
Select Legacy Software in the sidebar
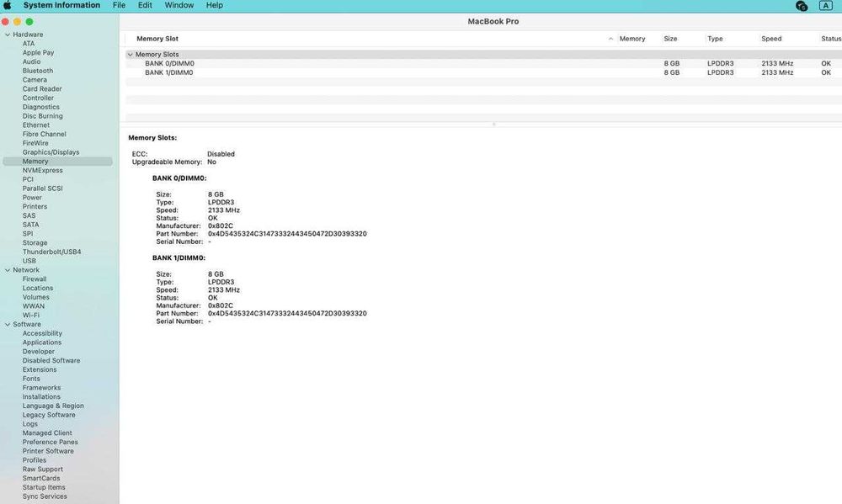pyautogui.click(x=49, y=415)
